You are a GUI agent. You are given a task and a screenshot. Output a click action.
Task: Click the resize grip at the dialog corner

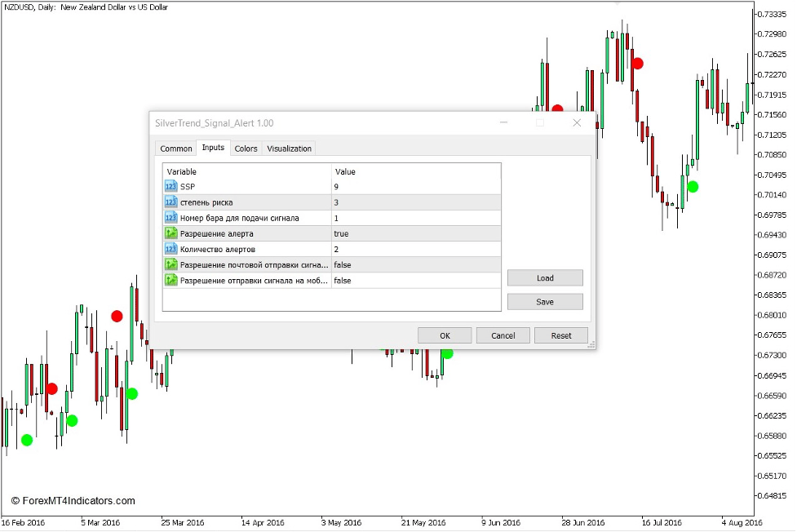(x=591, y=345)
